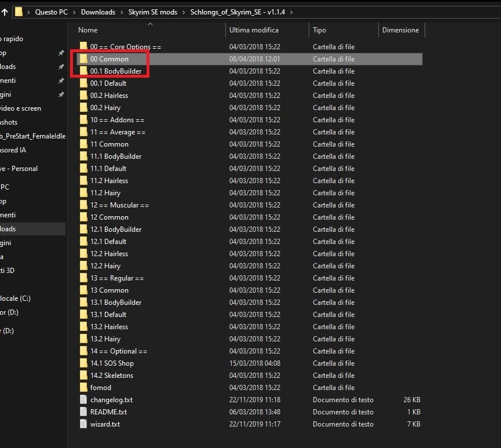Select the 00 == Core Options == folder

(x=125, y=47)
